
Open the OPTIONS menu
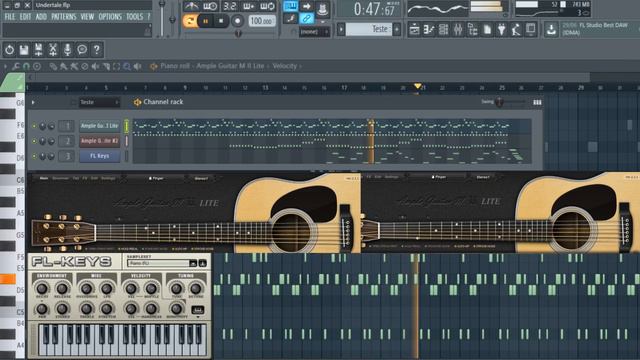point(110,17)
